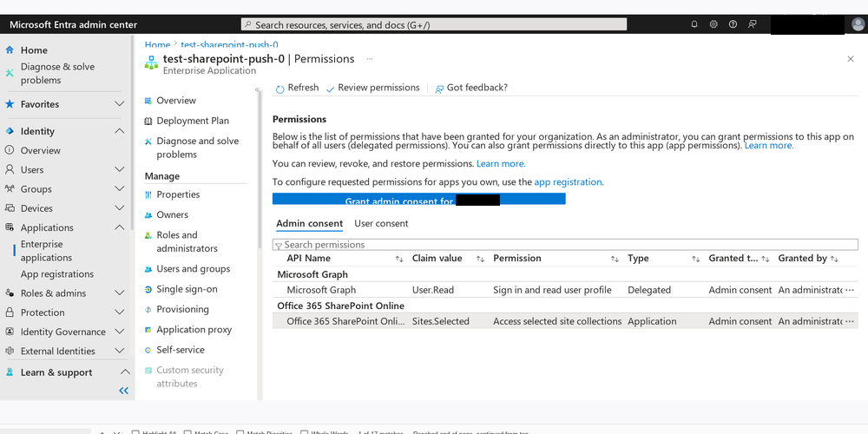Expand the Protection section
868x434 pixels.
click(119, 312)
